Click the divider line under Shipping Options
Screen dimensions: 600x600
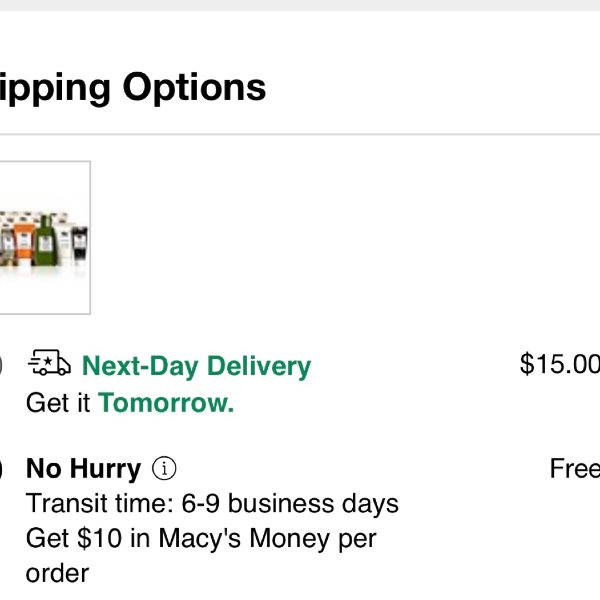(300, 134)
